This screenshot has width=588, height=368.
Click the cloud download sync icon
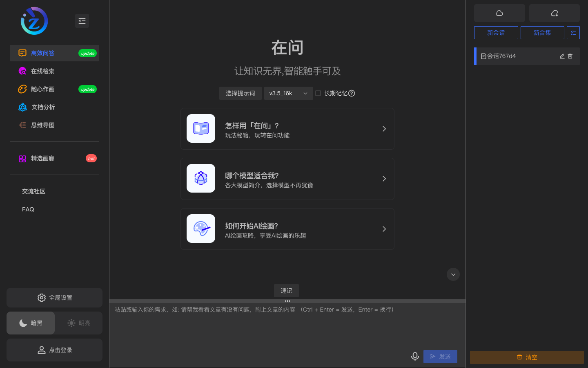click(554, 13)
